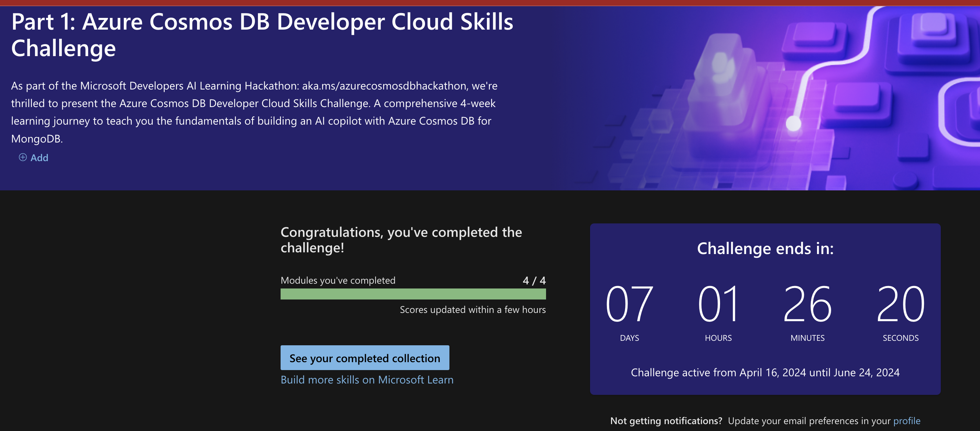Click the Add link text
Image resolution: width=980 pixels, height=431 pixels.
39,158
